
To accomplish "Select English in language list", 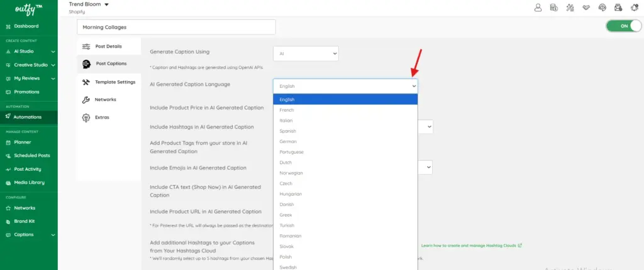I will point(345,100).
